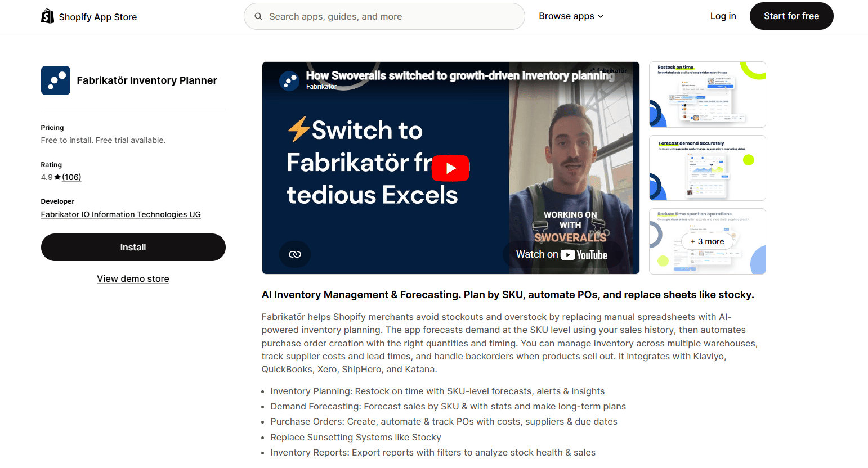Click the Pricing label
Image resolution: width=868 pixels, height=468 pixels.
click(52, 128)
